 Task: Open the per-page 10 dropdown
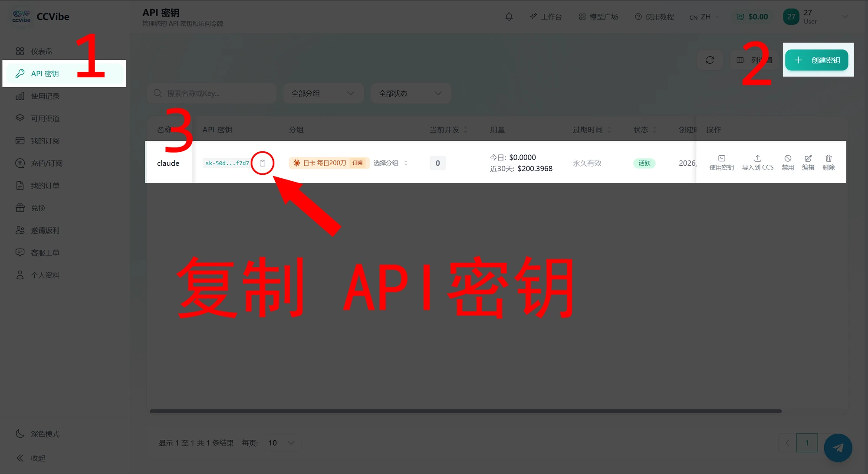(x=282, y=443)
